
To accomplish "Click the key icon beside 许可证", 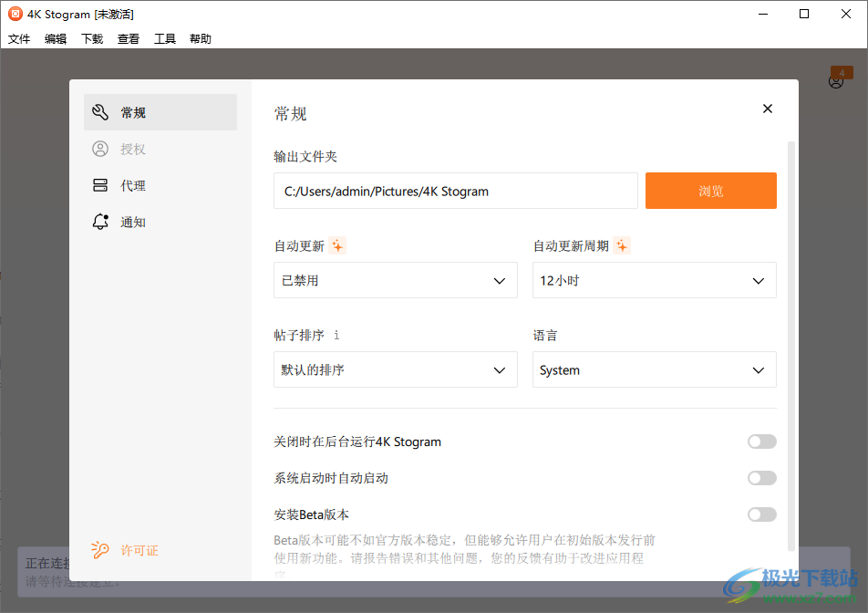I will click(100, 550).
